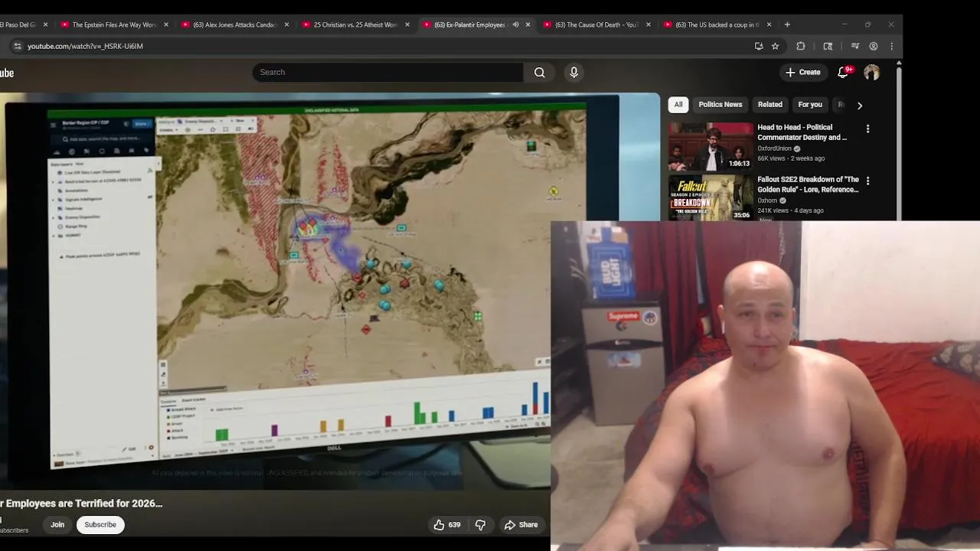
Task: Bookmark this page with the star icon
Action: [775, 46]
